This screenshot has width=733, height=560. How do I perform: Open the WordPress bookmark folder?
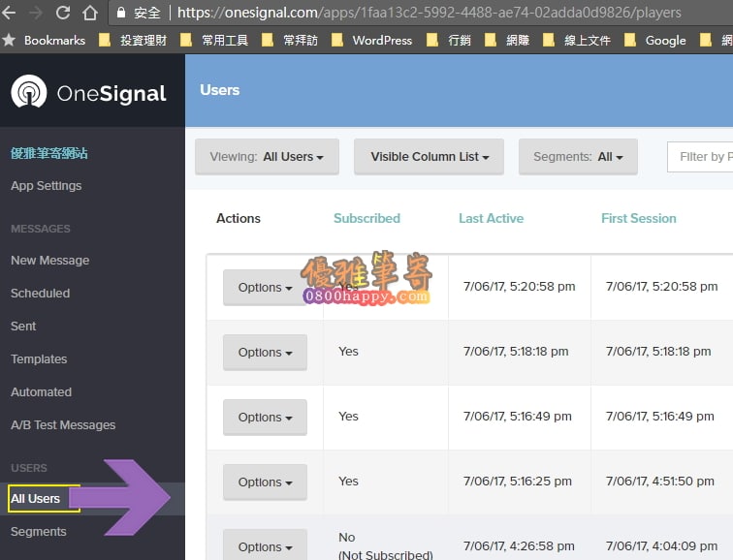pos(371,41)
